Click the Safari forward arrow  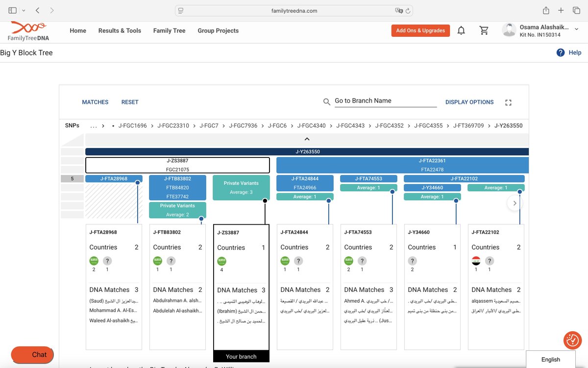[x=52, y=10]
